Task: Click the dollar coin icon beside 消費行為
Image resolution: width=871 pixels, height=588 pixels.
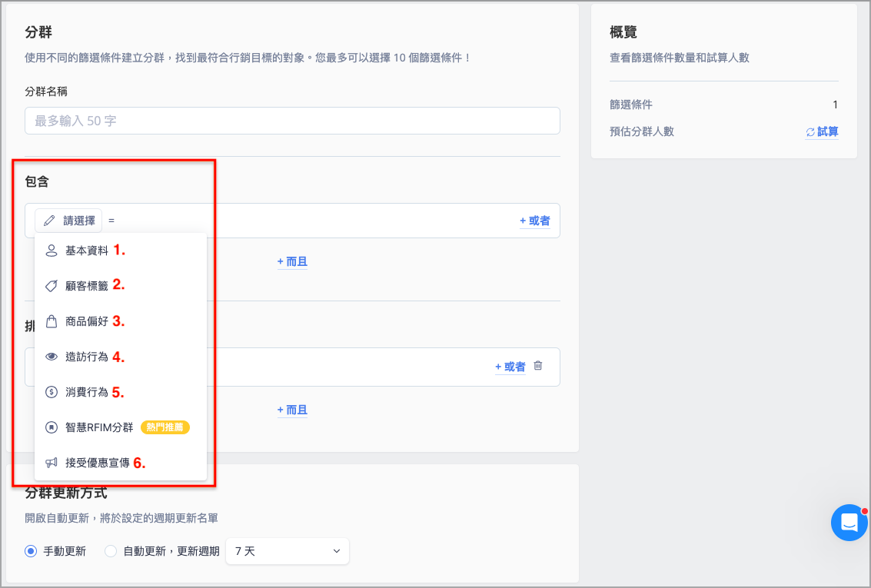Action: click(51, 392)
